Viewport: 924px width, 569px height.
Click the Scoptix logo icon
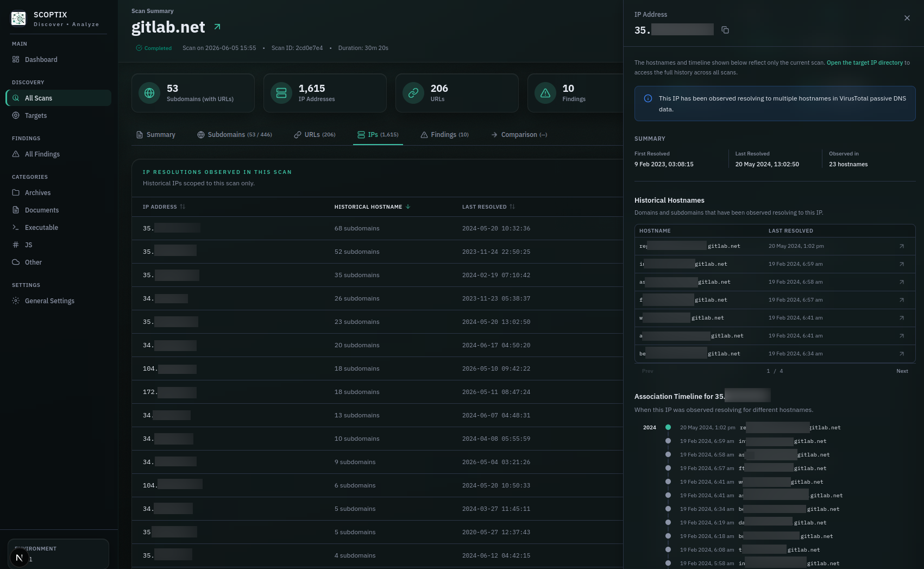(x=18, y=18)
